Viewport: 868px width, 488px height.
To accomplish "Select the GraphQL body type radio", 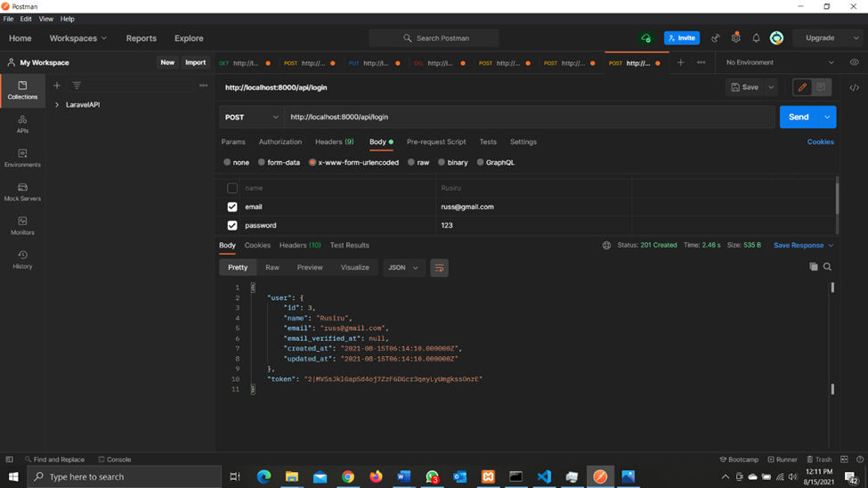I will 480,162.
